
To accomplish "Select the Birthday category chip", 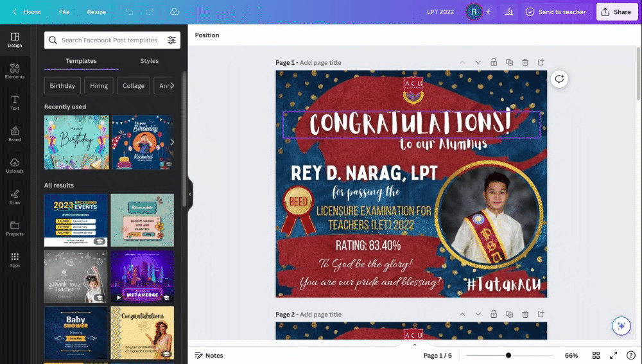I will 62,86.
